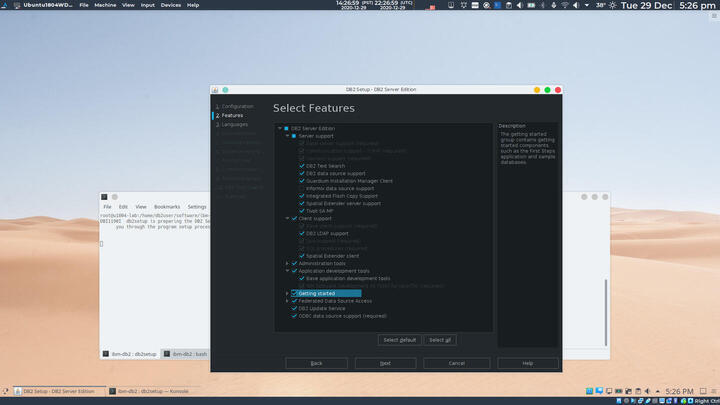Click the Java icon in DB2 Setup title bar
The image size is (720, 405).
215,90
